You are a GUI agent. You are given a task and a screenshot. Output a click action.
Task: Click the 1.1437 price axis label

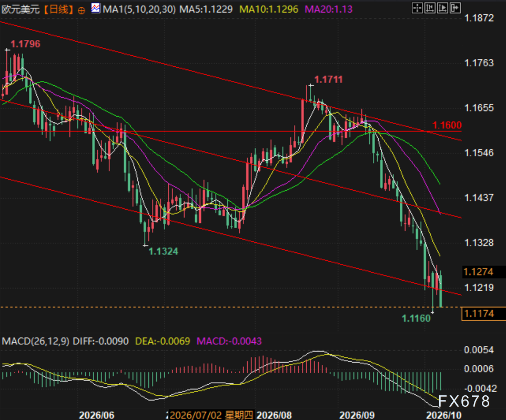pyautogui.click(x=479, y=198)
